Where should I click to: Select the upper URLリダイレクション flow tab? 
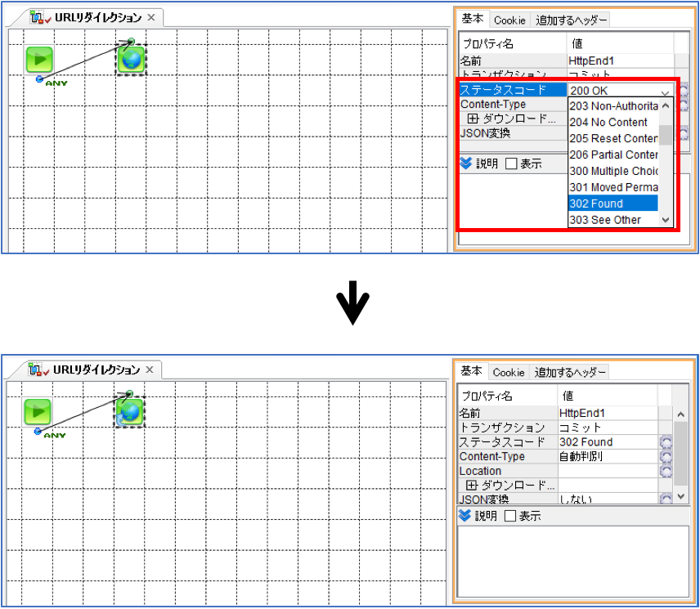coord(92,17)
